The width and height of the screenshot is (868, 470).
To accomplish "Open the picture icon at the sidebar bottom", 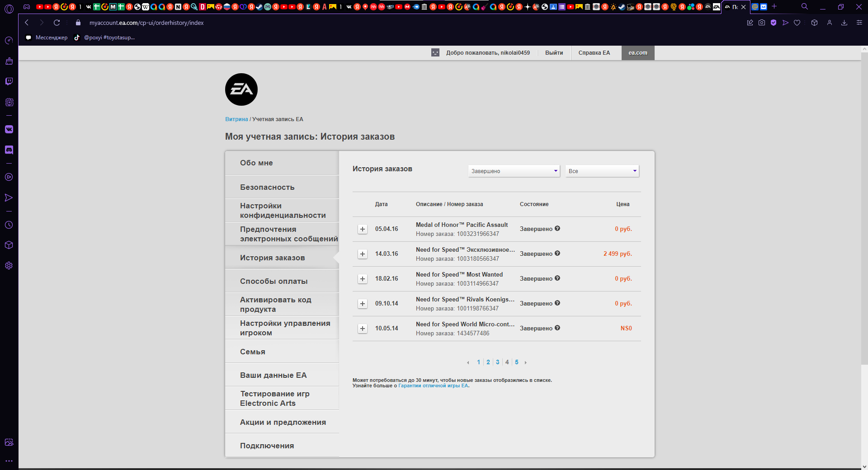I will [9, 442].
